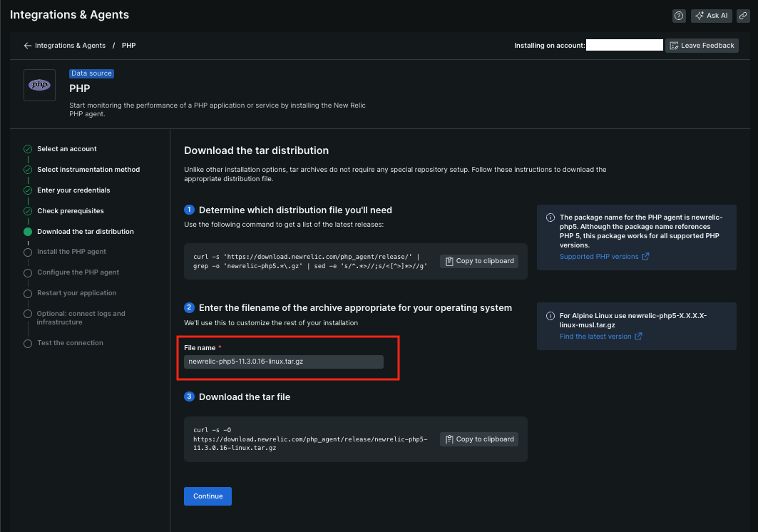Viewport: 758px width, 532px height.
Task: Open Restart your application step
Action: tap(77, 293)
